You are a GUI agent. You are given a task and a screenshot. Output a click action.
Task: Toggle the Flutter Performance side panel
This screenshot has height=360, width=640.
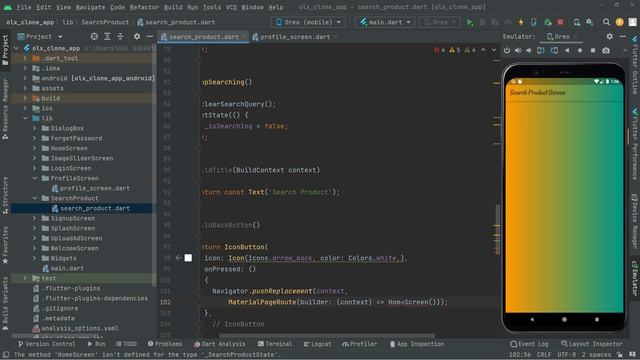[x=635, y=144]
